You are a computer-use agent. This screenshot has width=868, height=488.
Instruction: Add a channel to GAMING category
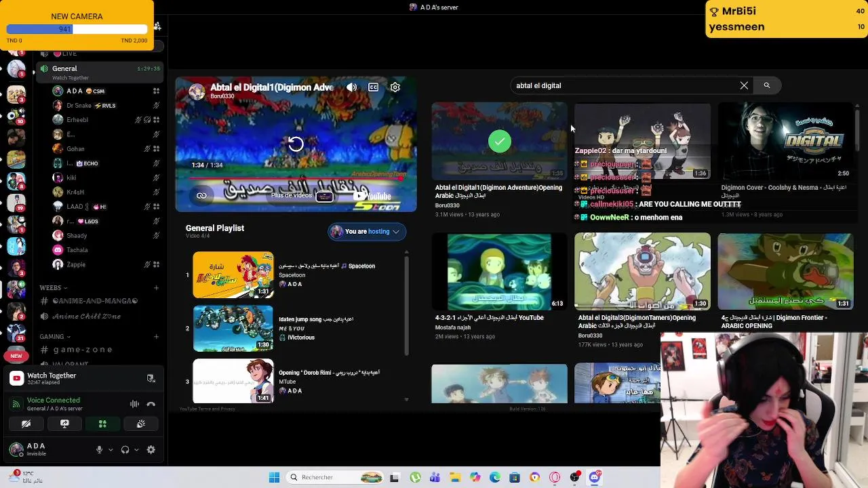[x=156, y=337]
